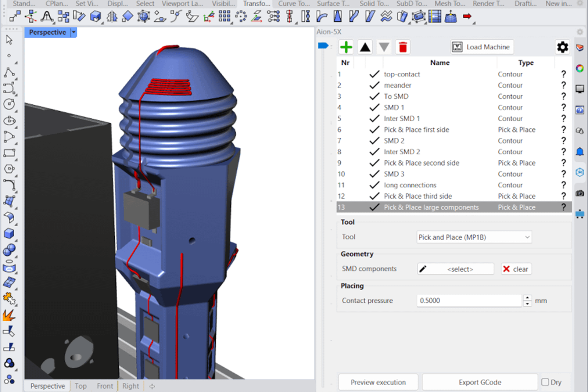Toggle the checkmark for Pick & Place first side
This screenshot has width=588, height=392.
click(x=374, y=129)
